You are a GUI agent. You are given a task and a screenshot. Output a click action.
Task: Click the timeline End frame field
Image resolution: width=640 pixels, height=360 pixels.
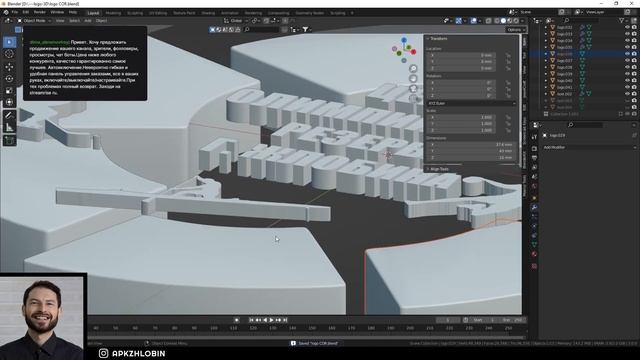click(512, 320)
